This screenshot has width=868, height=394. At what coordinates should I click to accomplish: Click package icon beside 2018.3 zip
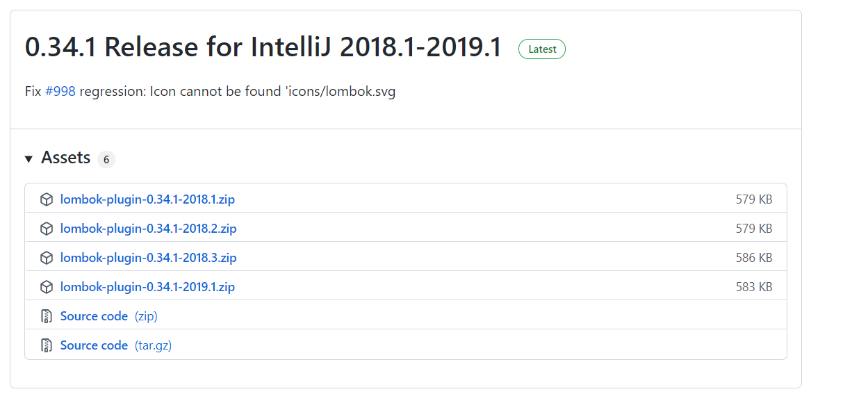[x=47, y=258]
